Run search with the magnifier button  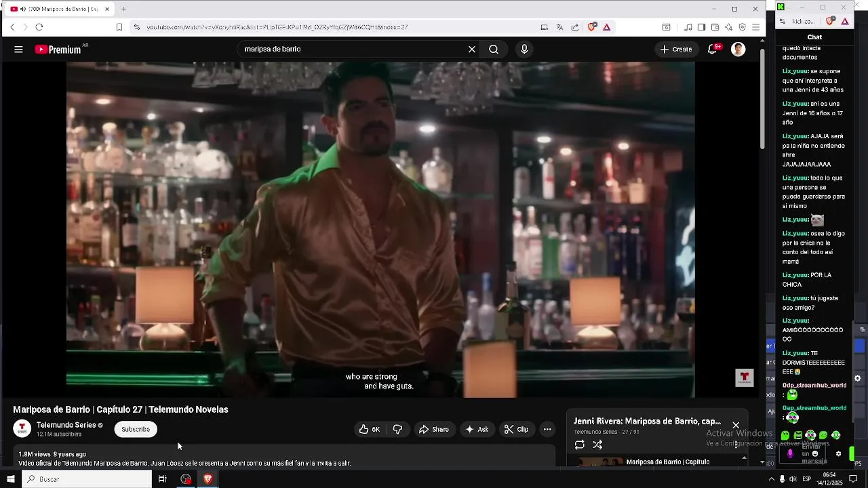pyautogui.click(x=494, y=49)
